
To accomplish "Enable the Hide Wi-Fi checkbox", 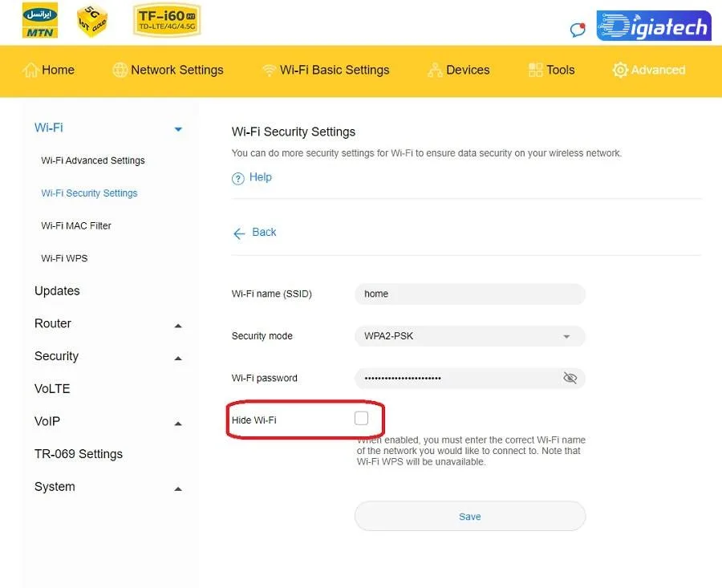I will [361, 418].
